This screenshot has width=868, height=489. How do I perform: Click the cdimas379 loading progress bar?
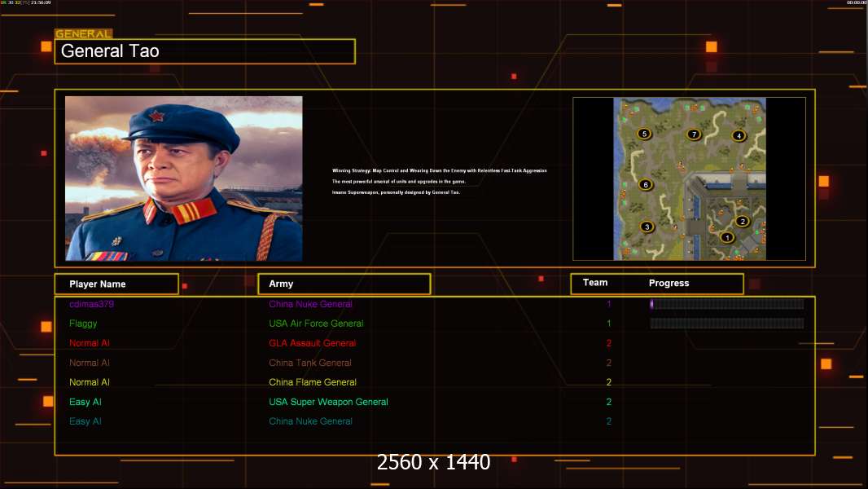pyautogui.click(x=726, y=304)
